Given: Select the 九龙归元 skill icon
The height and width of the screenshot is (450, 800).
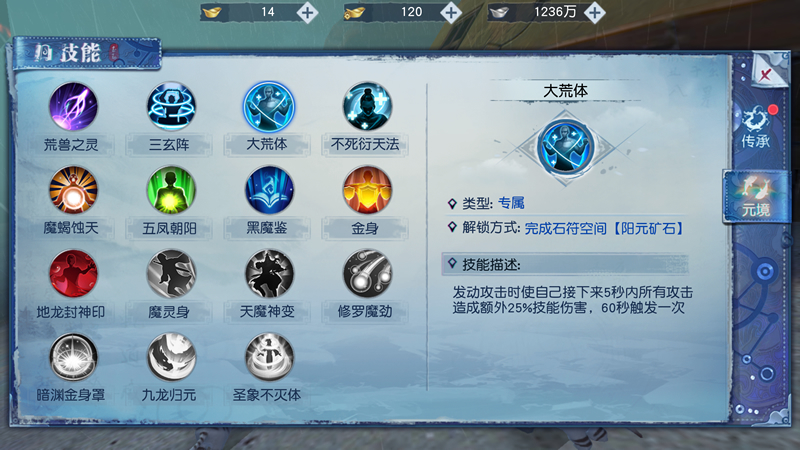Looking at the screenshot, I should [x=171, y=357].
